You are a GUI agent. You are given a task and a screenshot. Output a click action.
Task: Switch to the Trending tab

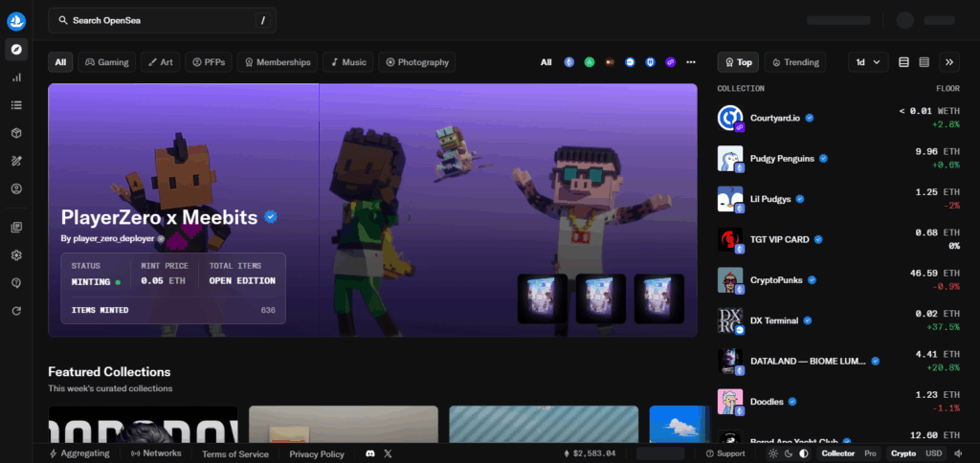[794, 62]
